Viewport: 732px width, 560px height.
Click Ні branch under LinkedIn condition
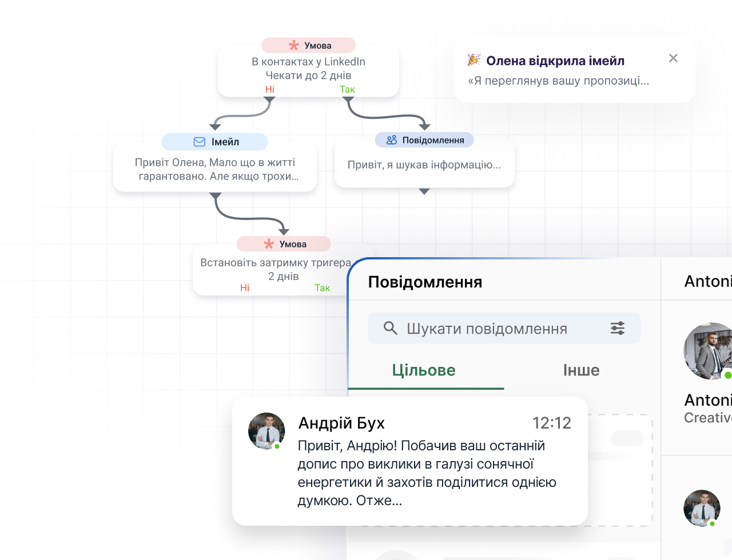pyautogui.click(x=270, y=89)
